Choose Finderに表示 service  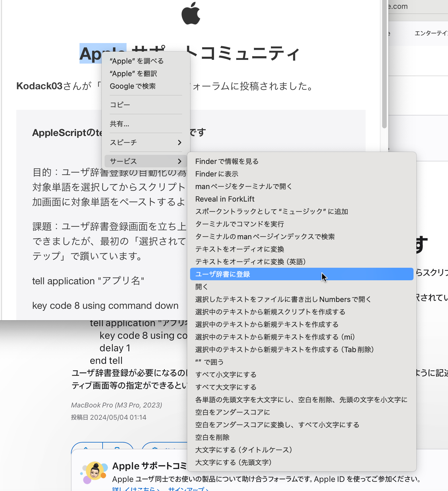click(x=302, y=174)
